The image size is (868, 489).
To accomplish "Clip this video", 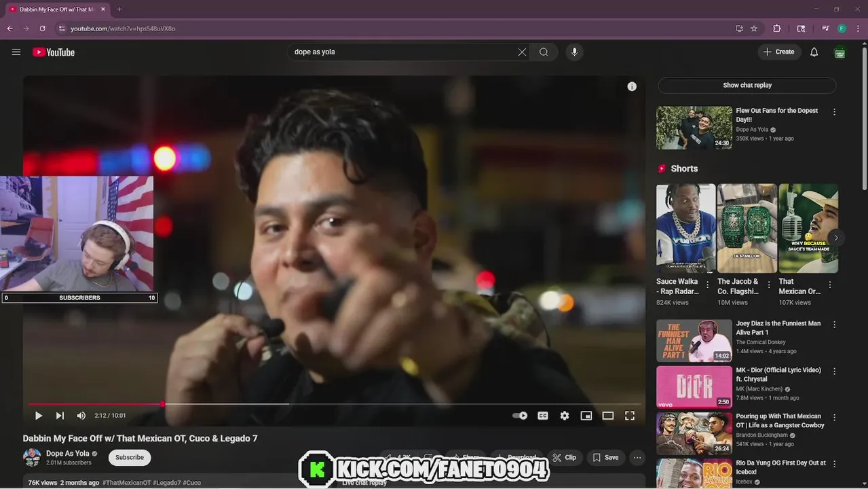I will point(565,457).
